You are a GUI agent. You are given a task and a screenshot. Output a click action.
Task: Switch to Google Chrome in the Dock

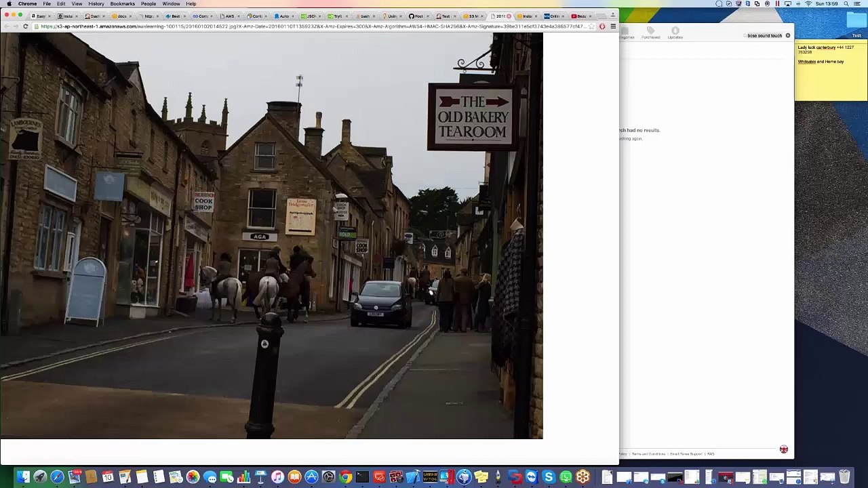tap(345, 477)
